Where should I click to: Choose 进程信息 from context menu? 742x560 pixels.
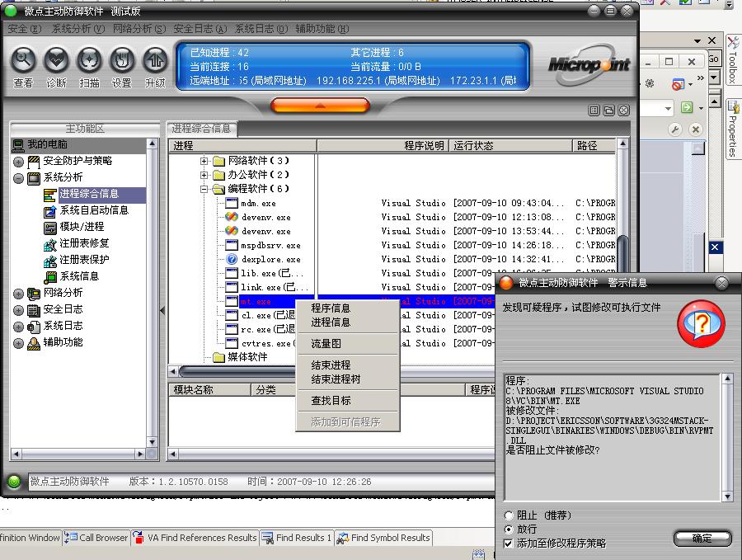(347, 322)
